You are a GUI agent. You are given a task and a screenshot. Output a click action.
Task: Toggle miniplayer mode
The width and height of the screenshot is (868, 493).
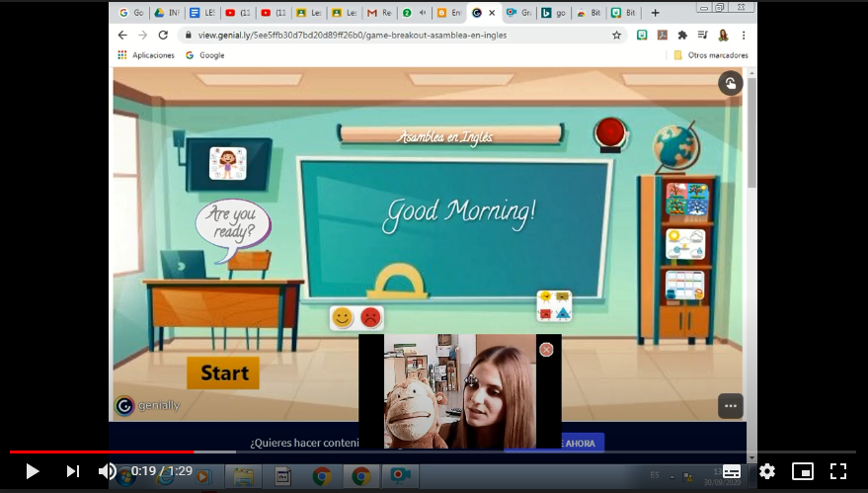pos(802,471)
